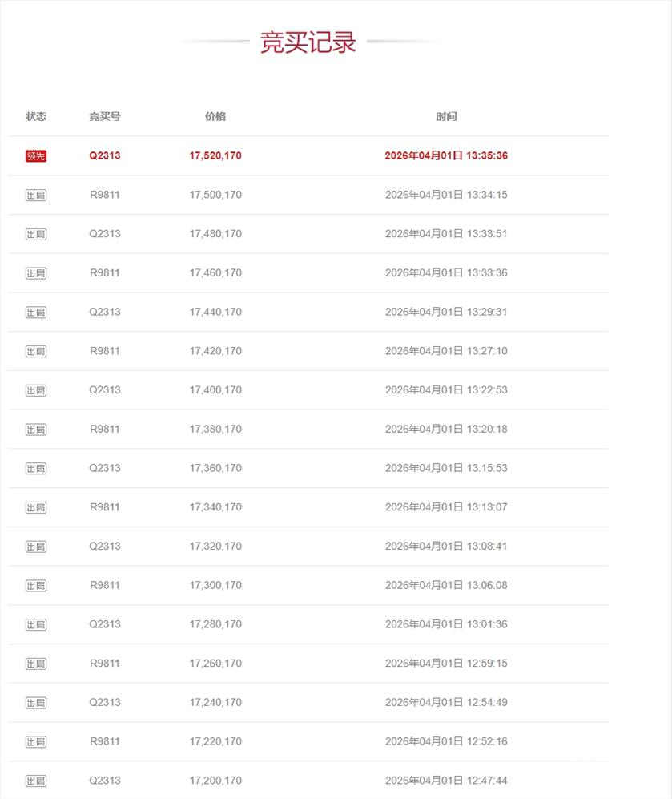Click the 出局 badge beside price 17,500,170
The height and width of the screenshot is (799, 672).
tap(36, 196)
